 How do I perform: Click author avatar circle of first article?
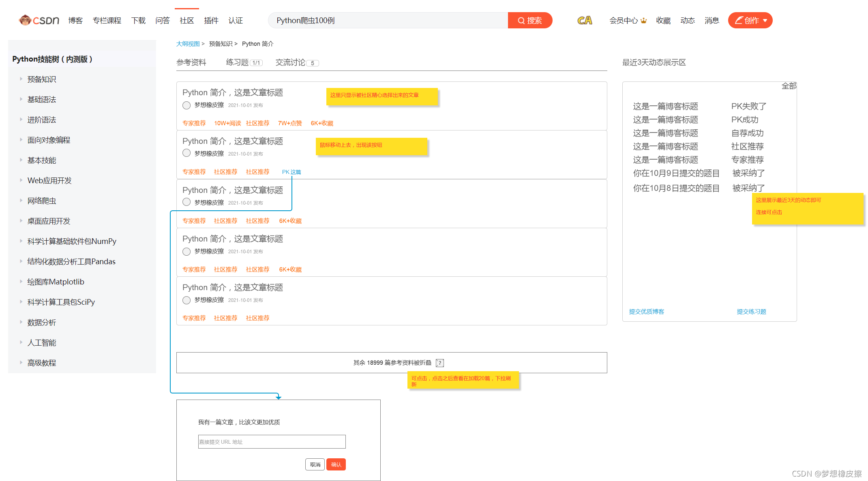[186, 105]
